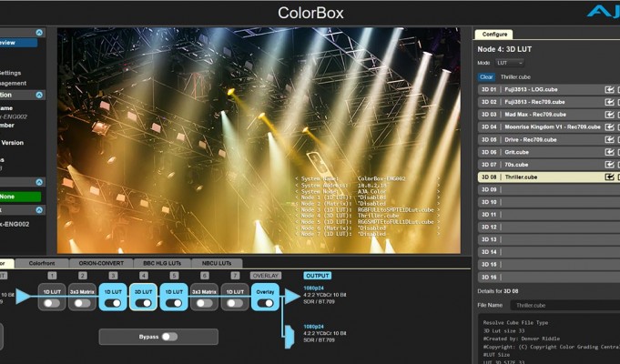
Task: Select slot 3D 05 Drive - Rec709.cube
Action: (549, 139)
